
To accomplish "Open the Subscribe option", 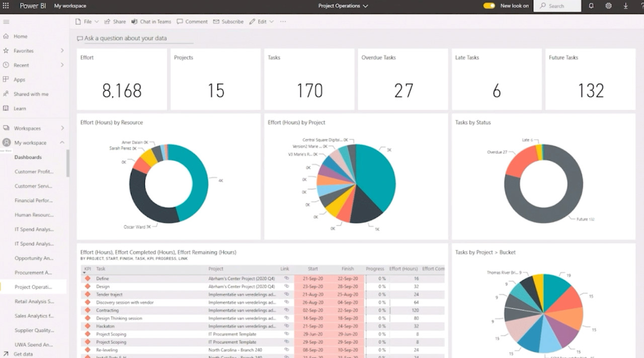I will [x=228, y=21].
